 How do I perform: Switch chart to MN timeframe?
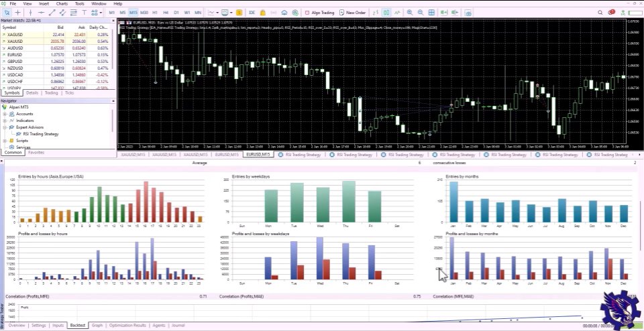pyautogui.click(x=198, y=13)
